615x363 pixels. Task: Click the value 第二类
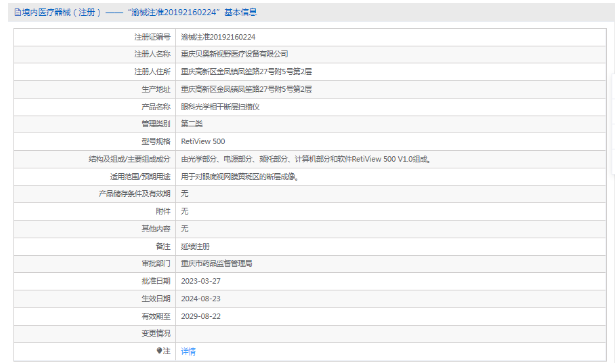click(x=191, y=123)
